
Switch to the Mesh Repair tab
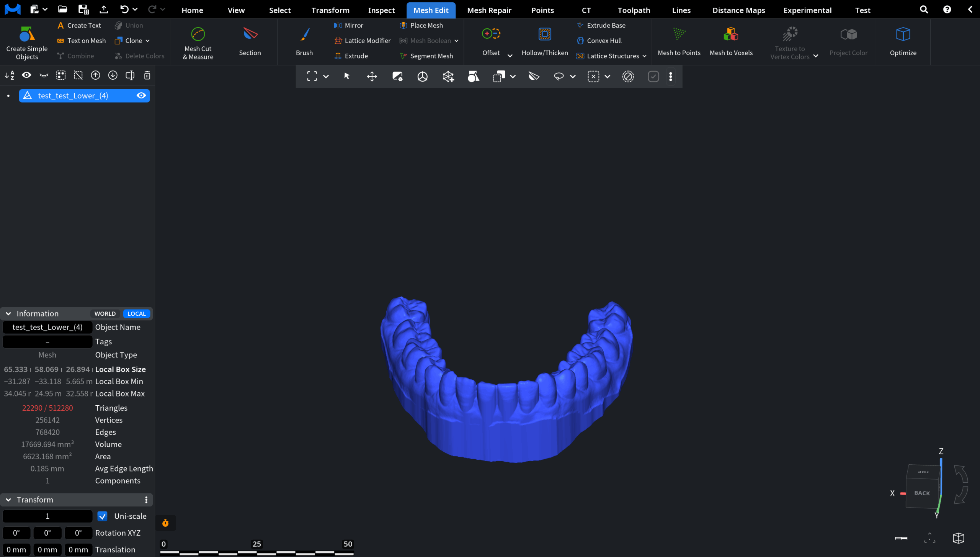pos(489,10)
